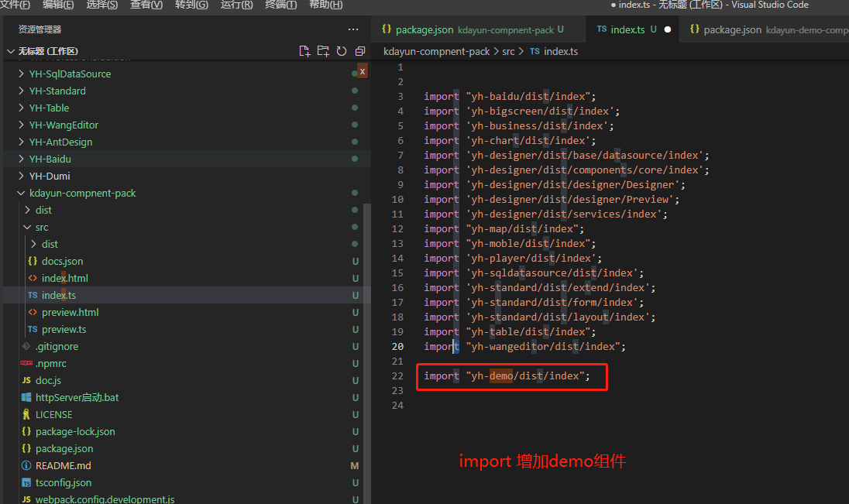Screen dimensions: 849x504
Task: Open the 查看(V) menu
Action: 146,5
